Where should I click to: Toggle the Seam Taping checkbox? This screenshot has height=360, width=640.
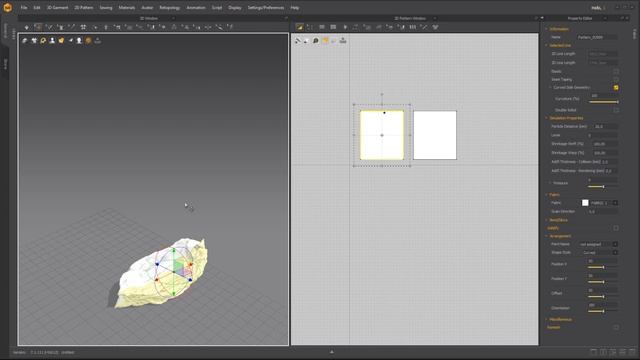tap(616, 79)
